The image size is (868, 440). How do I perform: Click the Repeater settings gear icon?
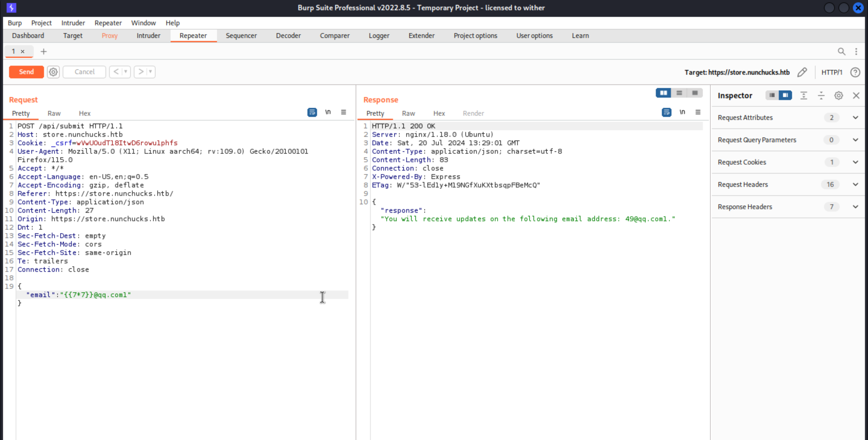tap(53, 72)
